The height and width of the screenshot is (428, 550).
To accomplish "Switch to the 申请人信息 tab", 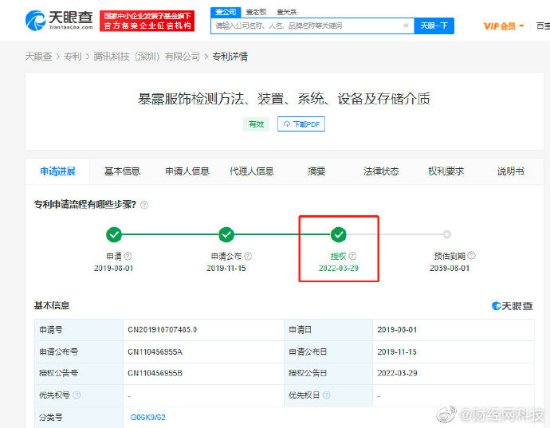I will (187, 171).
